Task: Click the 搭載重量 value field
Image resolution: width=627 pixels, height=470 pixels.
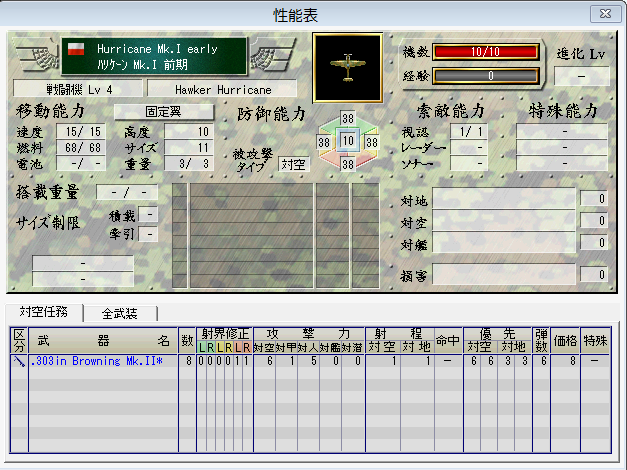Action: (127, 192)
